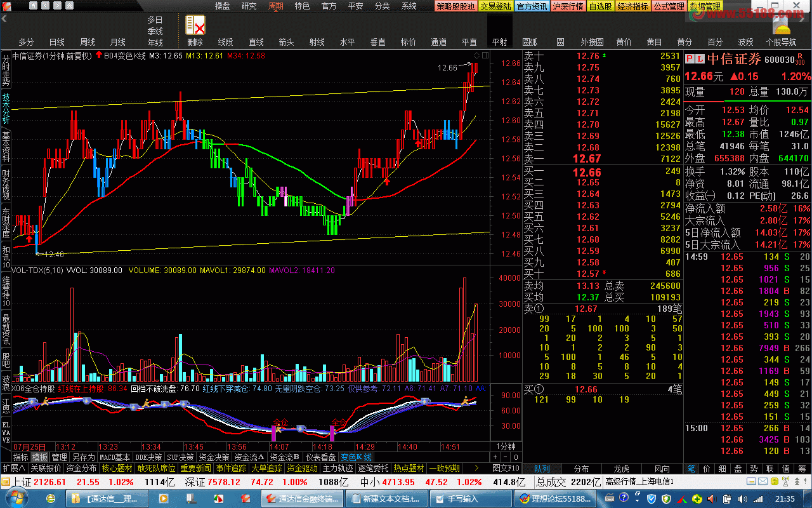Open the 分类 menu

[x=383, y=6]
